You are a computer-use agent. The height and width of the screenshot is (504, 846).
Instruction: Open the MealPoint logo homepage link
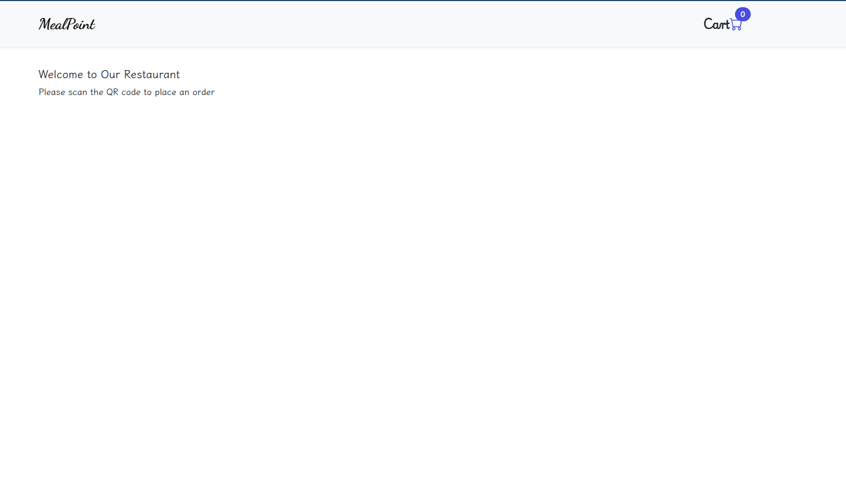click(67, 24)
